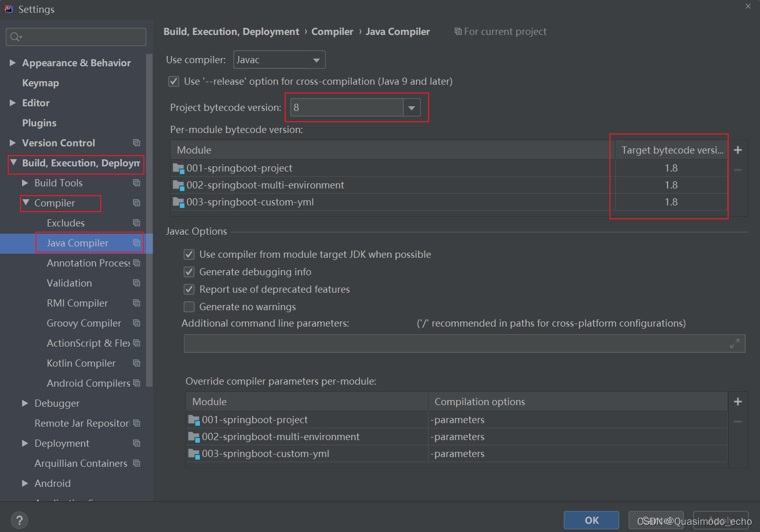Click Build, Execution, Deployment in breadcrumb
Viewport: 760px width, 532px height.
point(231,31)
